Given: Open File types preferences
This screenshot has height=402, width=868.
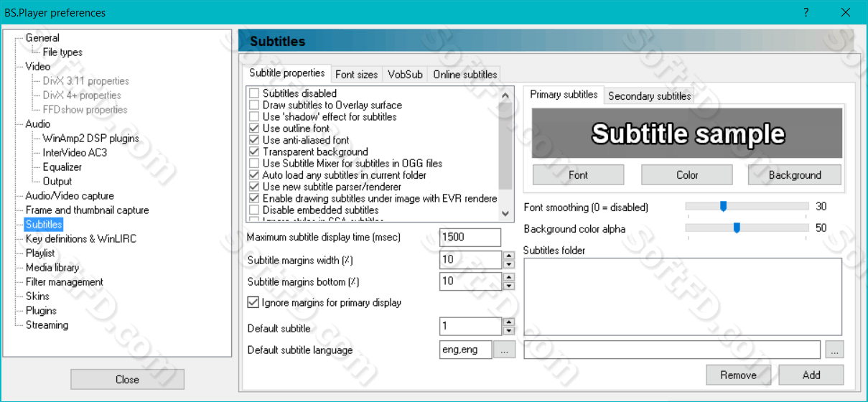Looking at the screenshot, I should pyautogui.click(x=62, y=52).
